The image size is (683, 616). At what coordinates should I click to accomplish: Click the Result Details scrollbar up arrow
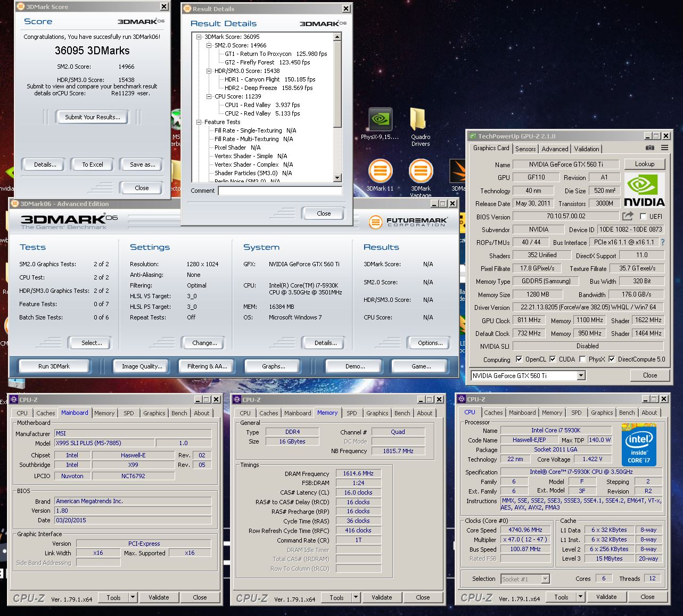(x=338, y=37)
